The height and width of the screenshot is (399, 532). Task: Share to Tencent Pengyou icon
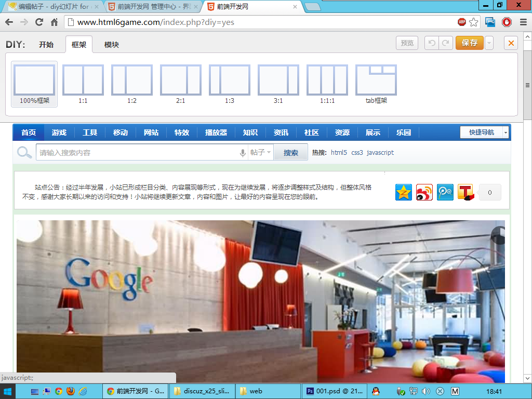tap(445, 192)
